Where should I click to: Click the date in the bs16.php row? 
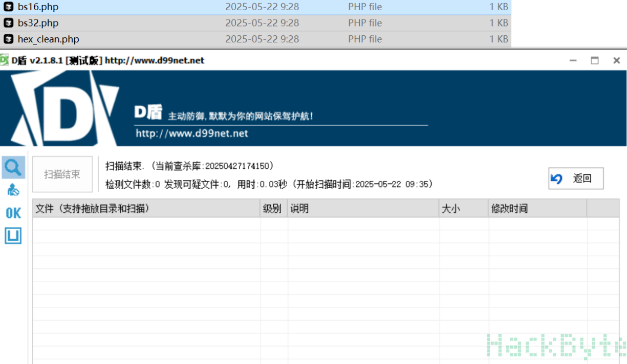(x=262, y=7)
